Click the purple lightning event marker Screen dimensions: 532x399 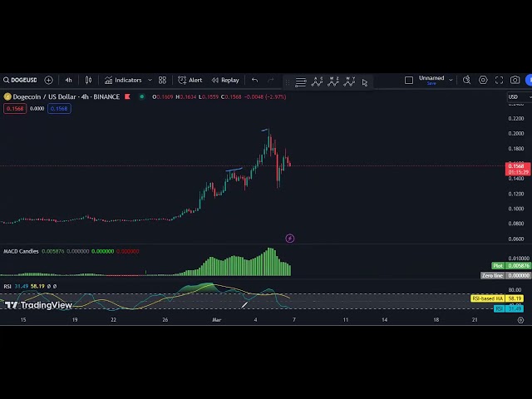click(289, 239)
